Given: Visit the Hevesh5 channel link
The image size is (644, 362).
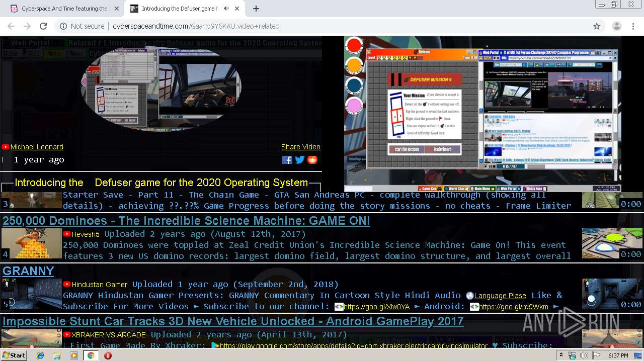Looking at the screenshot, I should pyautogui.click(x=86, y=234).
